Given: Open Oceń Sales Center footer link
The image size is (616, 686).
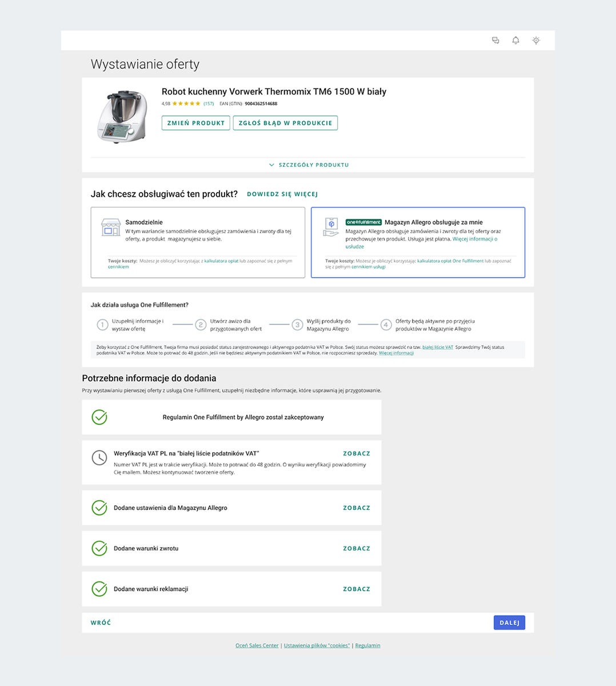Looking at the screenshot, I should pyautogui.click(x=257, y=645).
